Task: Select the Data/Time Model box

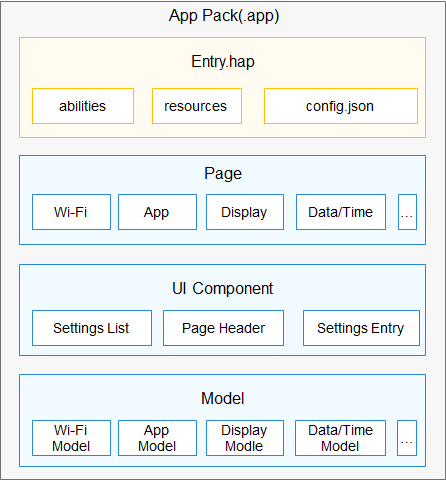Action: coord(340,438)
